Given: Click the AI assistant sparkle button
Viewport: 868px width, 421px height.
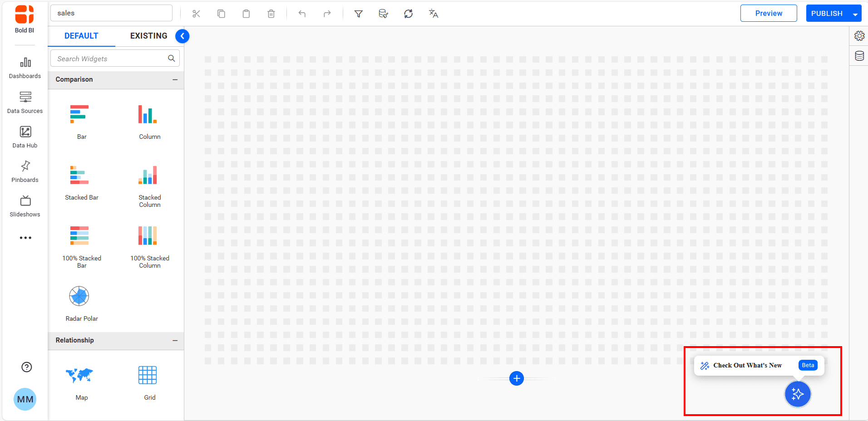Looking at the screenshot, I should pos(797,394).
